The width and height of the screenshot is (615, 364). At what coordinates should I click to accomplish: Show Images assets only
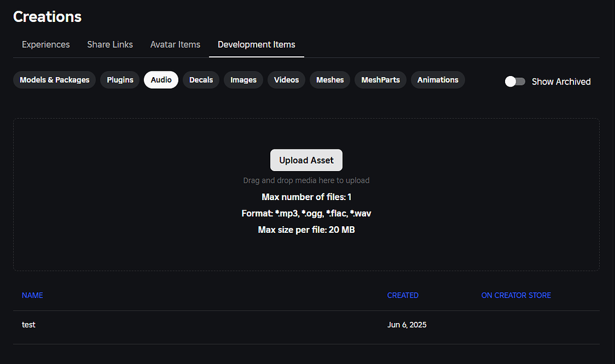243,80
